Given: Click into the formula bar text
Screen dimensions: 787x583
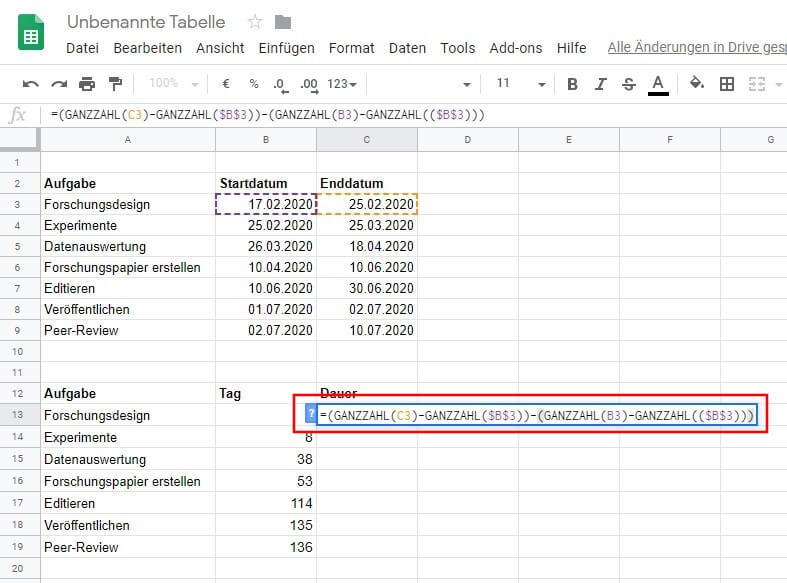Looking at the screenshot, I should click(268, 115).
